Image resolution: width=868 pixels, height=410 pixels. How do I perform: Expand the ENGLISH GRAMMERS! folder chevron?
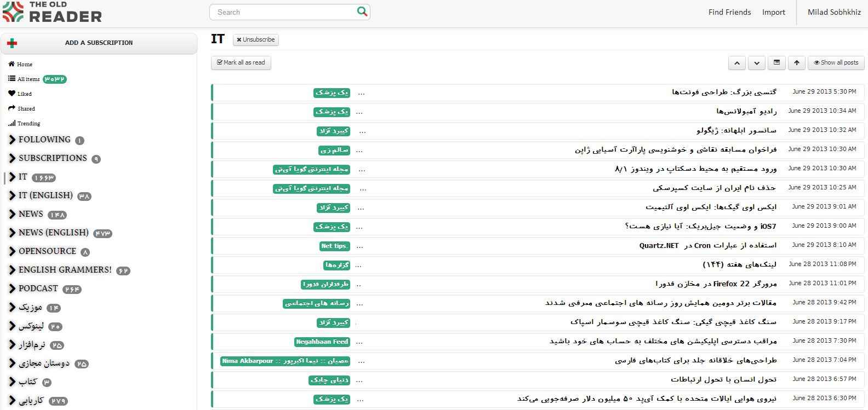[12, 270]
